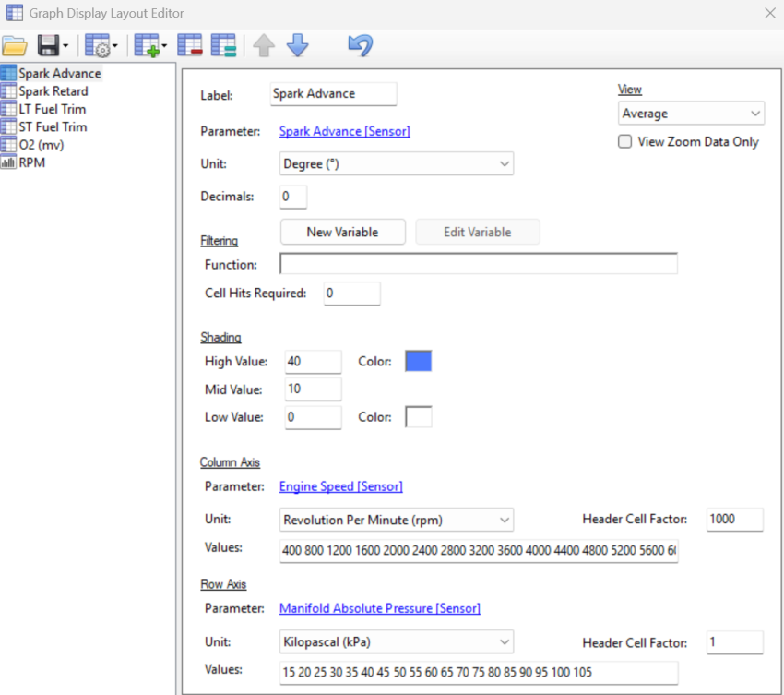
Task: Select Spark Retard in the graph list
Action: pyautogui.click(x=53, y=91)
